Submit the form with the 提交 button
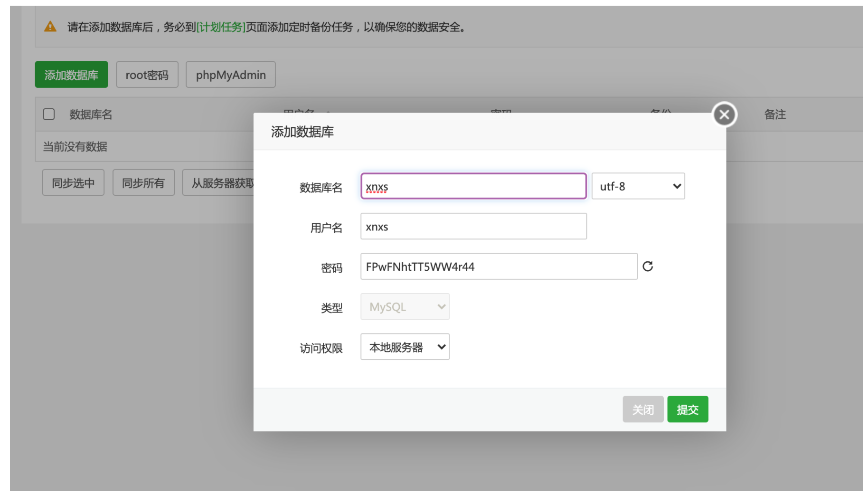Image resolution: width=868 pixels, height=495 pixels. pos(688,409)
